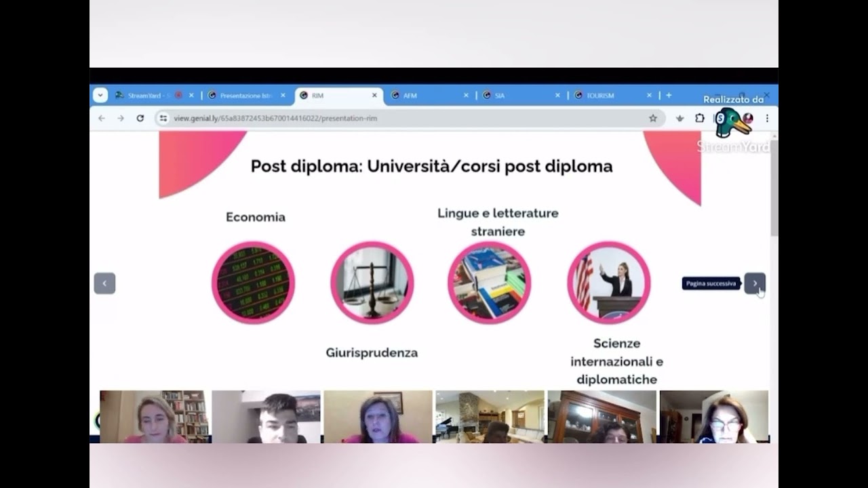Viewport: 868px width, 488px height.
Task: Switch to the AFM tab
Action: click(x=429, y=96)
